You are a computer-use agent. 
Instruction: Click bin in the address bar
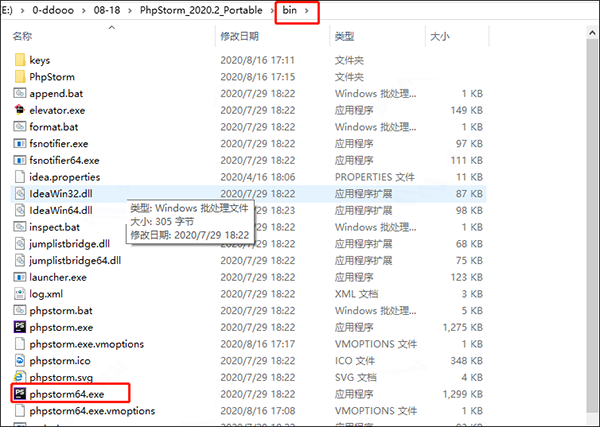click(x=290, y=10)
